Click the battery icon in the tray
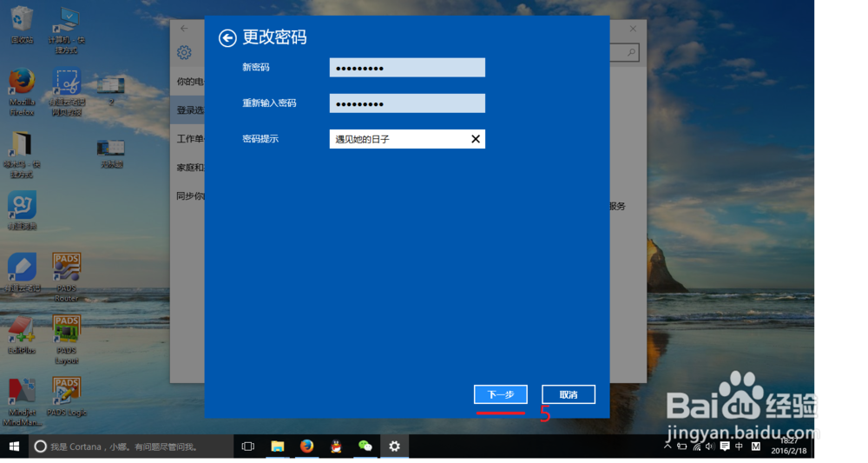Image resolution: width=868 pixels, height=463 pixels. coord(682,446)
